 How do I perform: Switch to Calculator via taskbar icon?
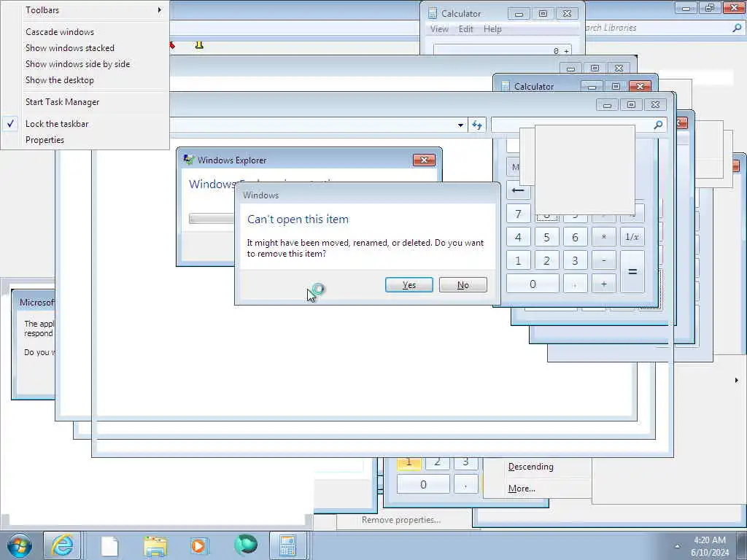[288, 545]
